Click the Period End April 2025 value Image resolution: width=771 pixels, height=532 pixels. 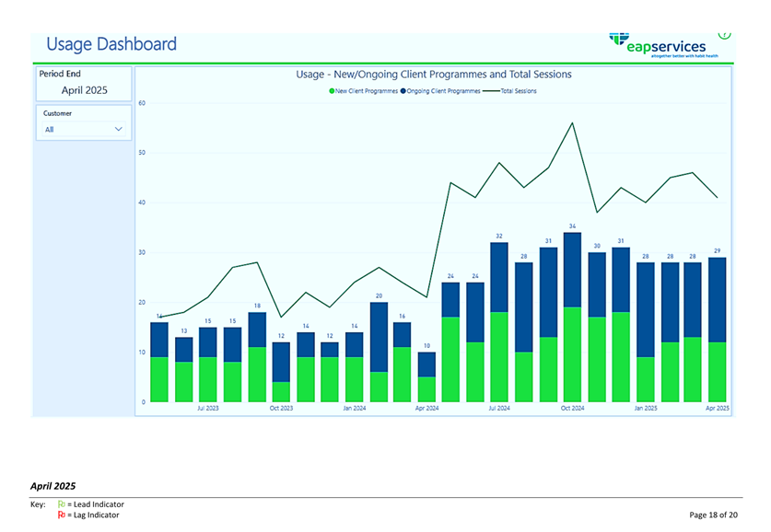(84, 90)
